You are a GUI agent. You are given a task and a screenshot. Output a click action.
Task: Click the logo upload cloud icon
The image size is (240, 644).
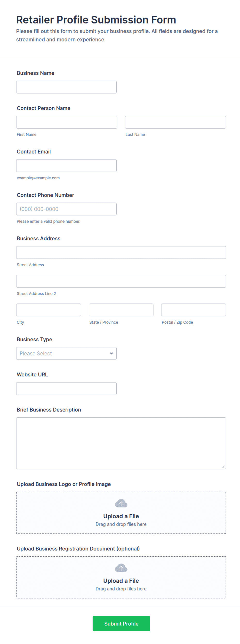tap(121, 503)
